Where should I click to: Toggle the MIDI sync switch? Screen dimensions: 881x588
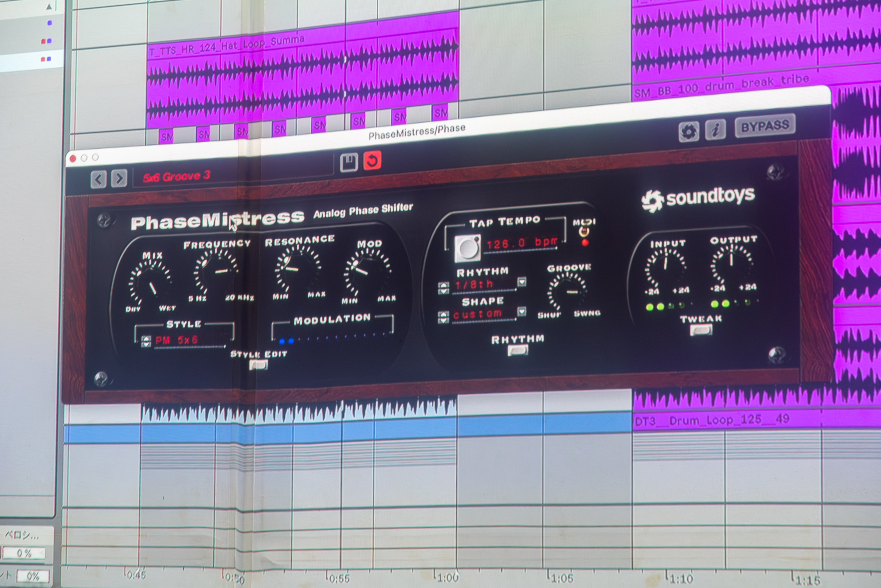(x=584, y=232)
